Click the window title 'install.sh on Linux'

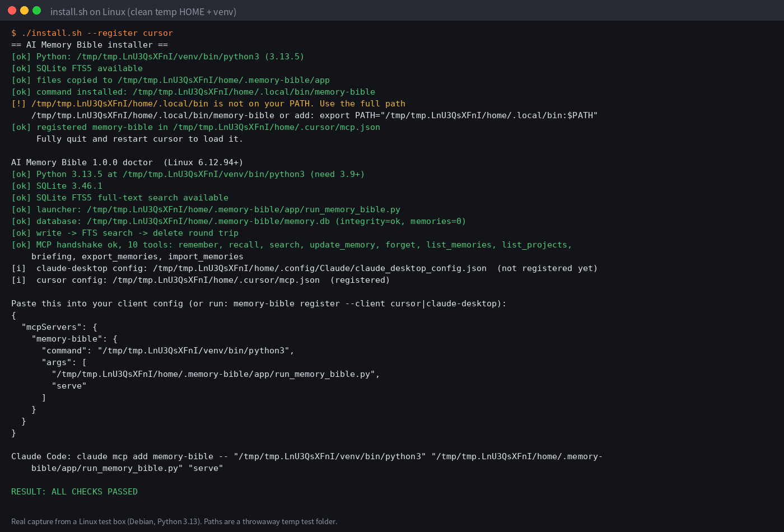coord(143,12)
